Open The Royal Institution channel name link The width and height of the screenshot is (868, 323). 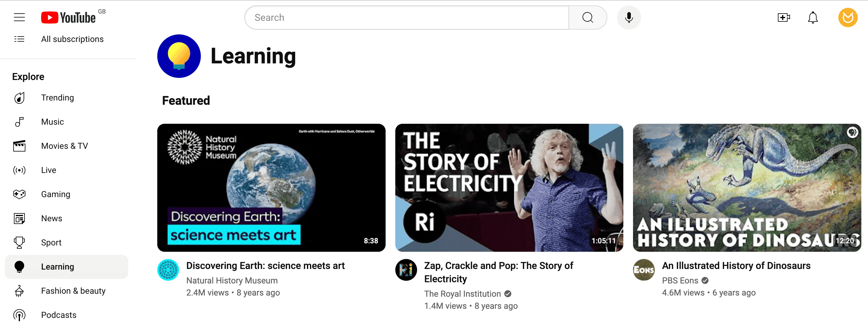click(462, 294)
